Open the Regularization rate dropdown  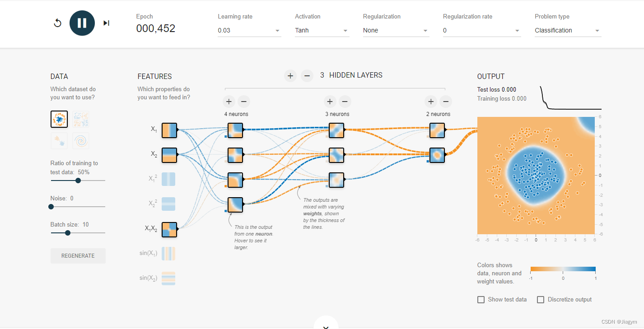pos(482,31)
